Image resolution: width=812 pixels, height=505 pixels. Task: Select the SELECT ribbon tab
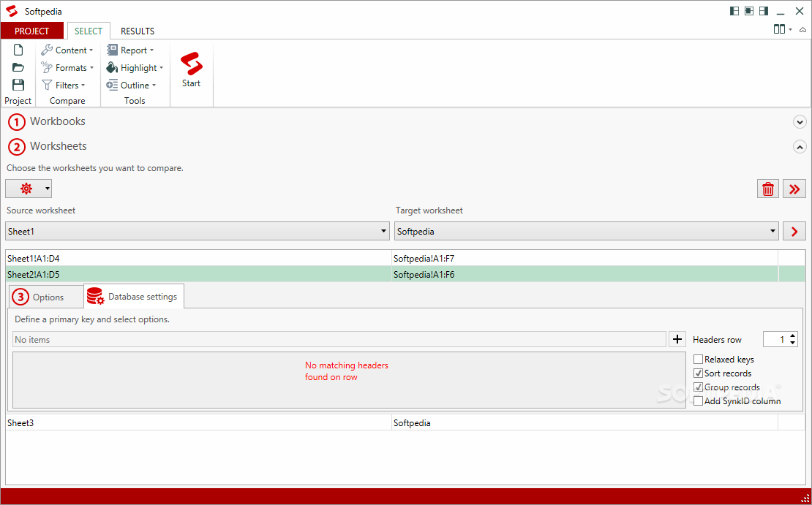click(89, 31)
